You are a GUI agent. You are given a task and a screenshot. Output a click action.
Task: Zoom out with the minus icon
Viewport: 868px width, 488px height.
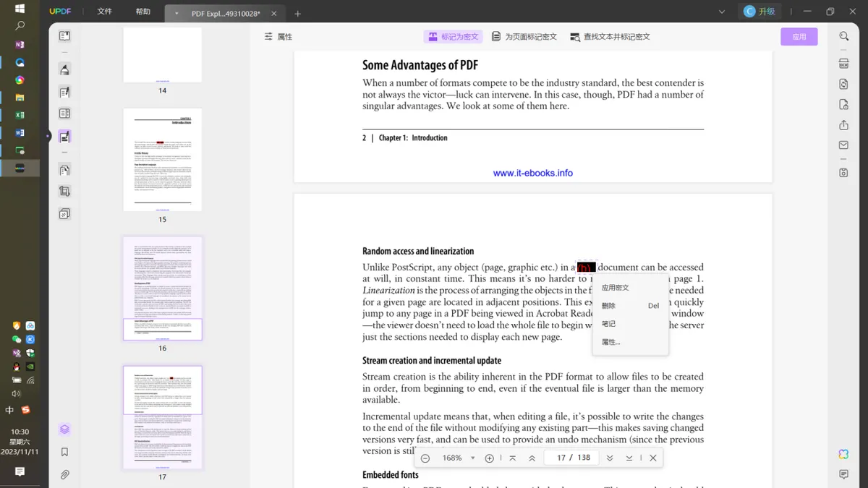point(425,458)
